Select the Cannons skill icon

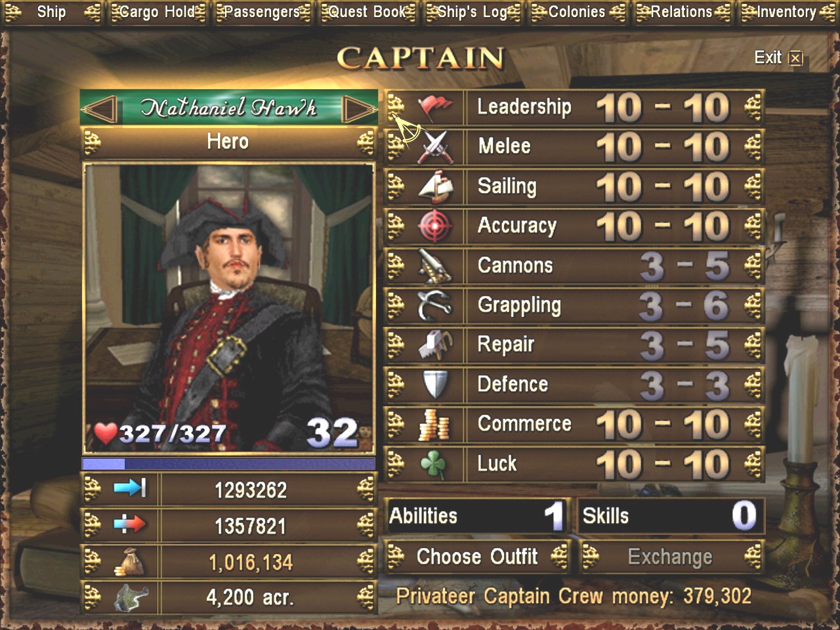point(435,265)
